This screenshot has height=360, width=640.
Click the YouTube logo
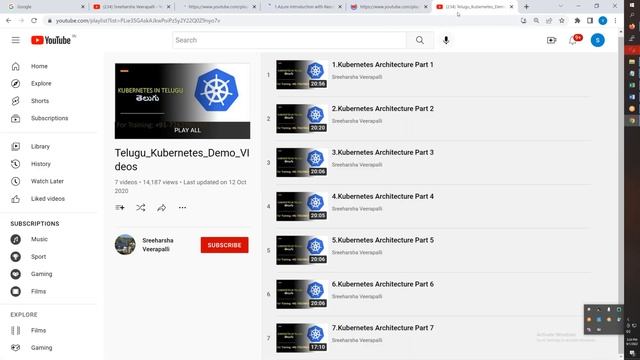(x=51, y=40)
